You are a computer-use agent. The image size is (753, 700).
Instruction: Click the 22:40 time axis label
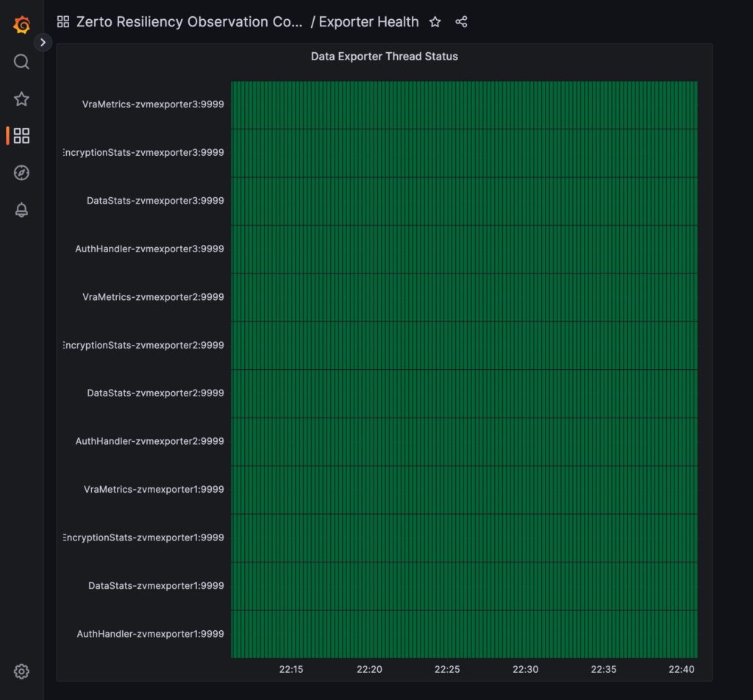pyautogui.click(x=682, y=669)
